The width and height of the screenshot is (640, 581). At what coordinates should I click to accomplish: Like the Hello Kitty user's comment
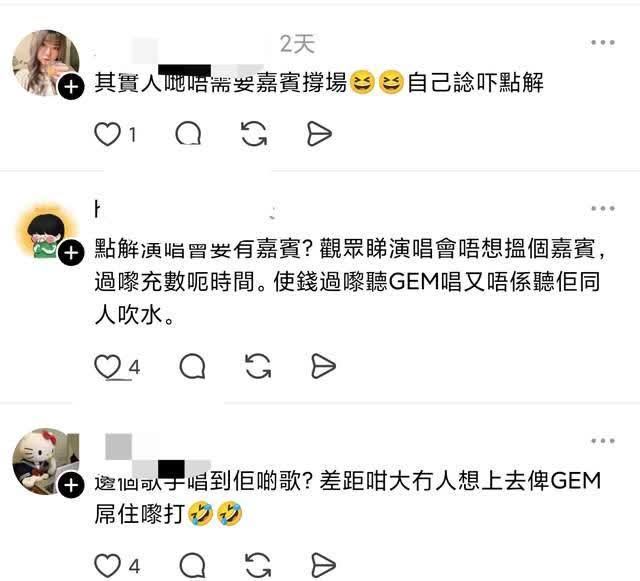[x=107, y=566]
